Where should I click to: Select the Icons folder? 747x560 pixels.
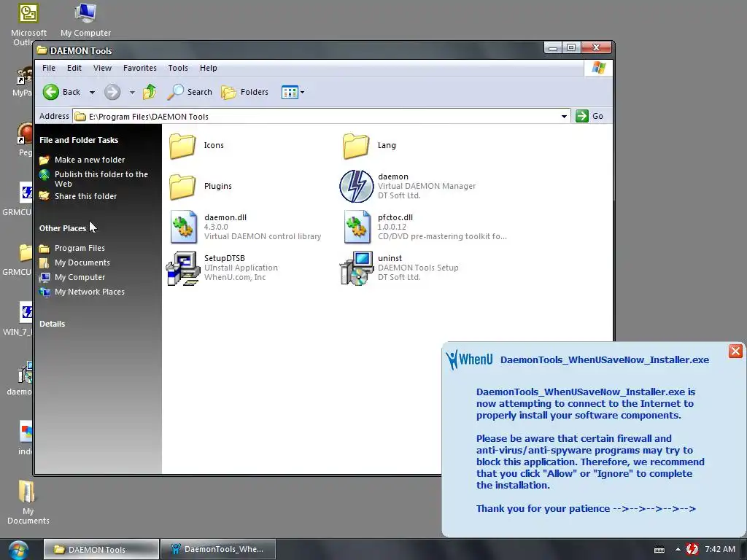182,145
